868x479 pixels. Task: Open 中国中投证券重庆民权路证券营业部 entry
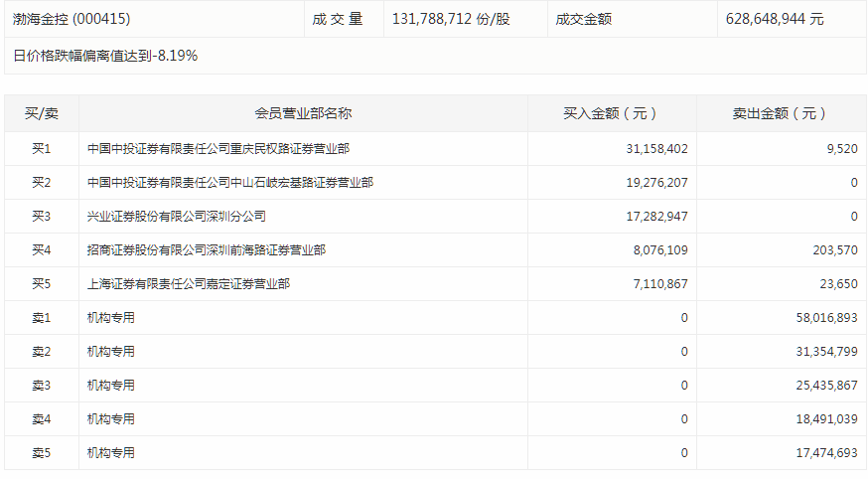217,149
